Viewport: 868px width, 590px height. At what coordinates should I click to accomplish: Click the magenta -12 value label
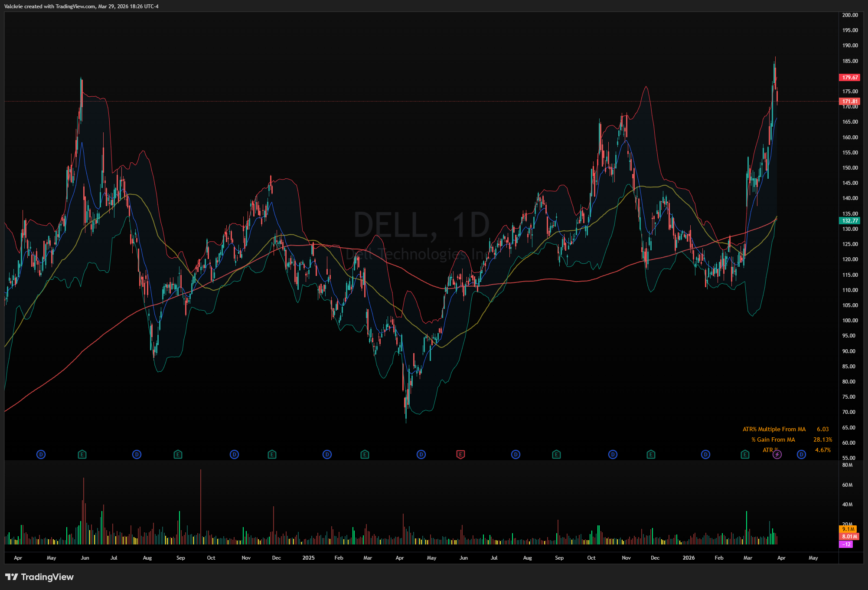(846, 544)
